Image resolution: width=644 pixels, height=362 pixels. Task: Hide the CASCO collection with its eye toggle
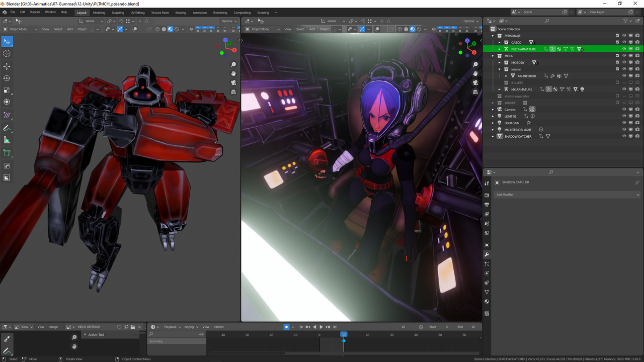pyautogui.click(x=624, y=42)
